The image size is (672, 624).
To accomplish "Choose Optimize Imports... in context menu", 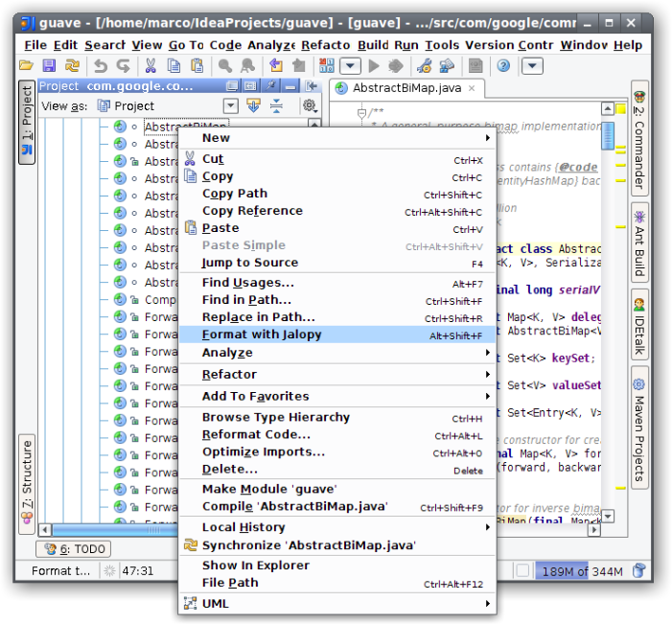I will [x=337, y=452].
